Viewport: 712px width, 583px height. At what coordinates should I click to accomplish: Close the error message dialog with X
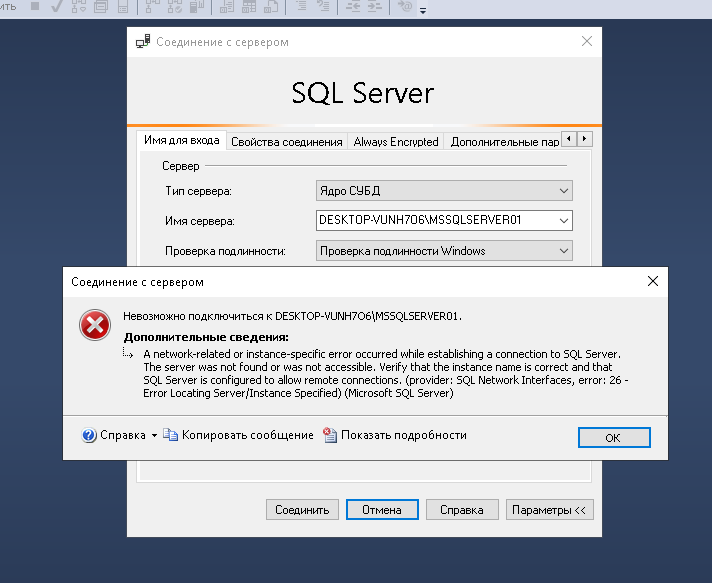(653, 281)
